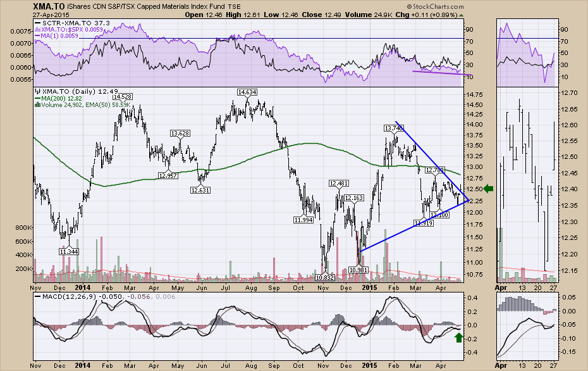Click the 10.981 low price label
Viewport: 588px width, 371px height.
click(358, 270)
